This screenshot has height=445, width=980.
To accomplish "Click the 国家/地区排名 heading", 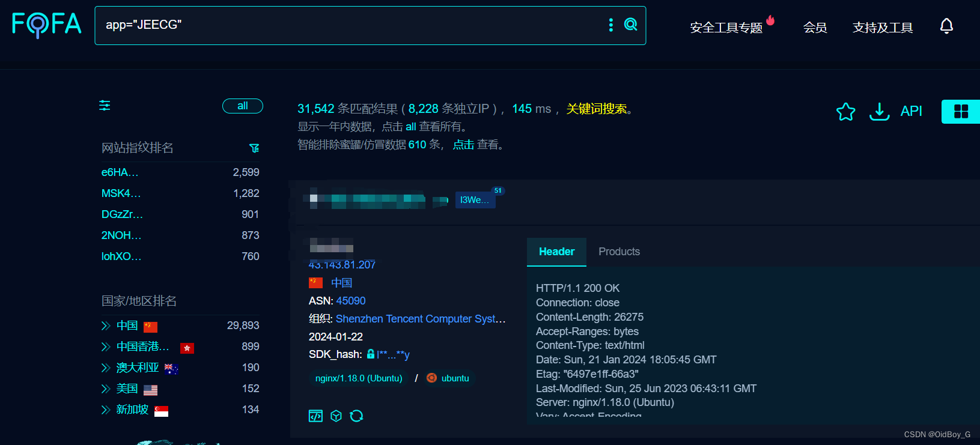I will pos(139,301).
